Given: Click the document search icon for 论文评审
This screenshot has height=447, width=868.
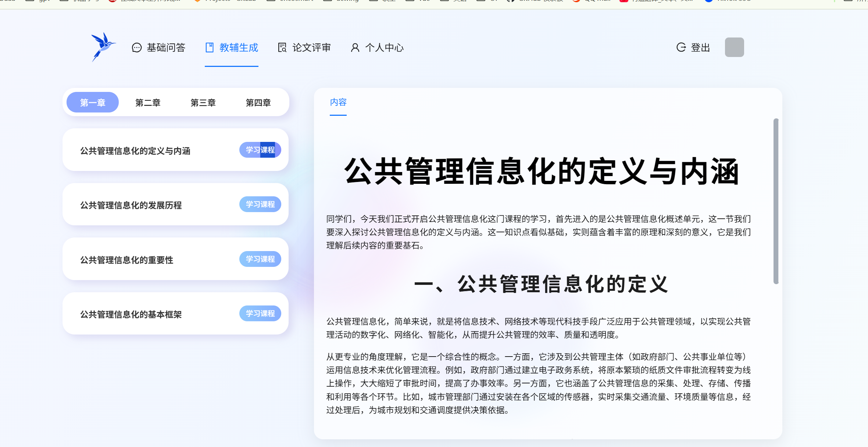Looking at the screenshot, I should click(x=282, y=48).
